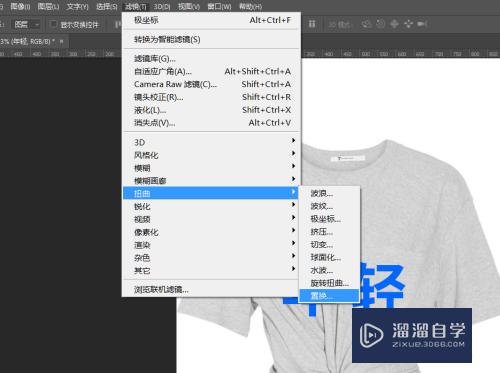Choose 浏览联机滤镜...
The height and width of the screenshot is (373, 500).
(212, 290)
